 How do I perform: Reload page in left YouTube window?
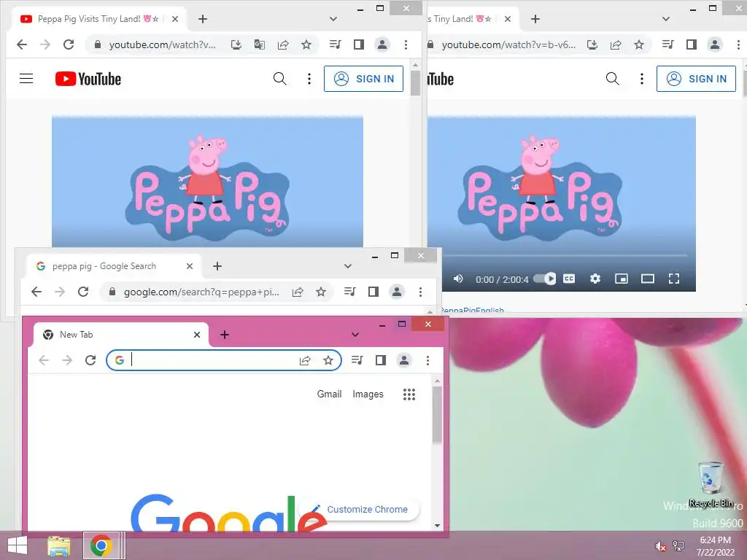69,44
